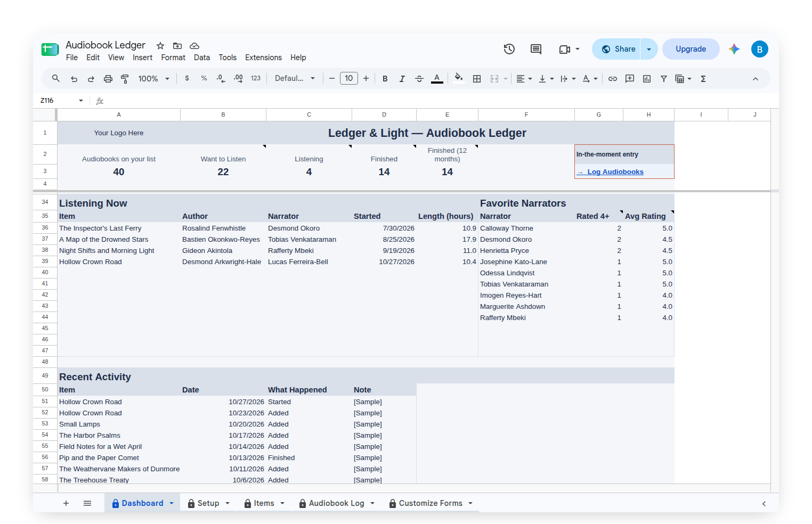This screenshot has width=812, height=524.
Task: Increase the font size
Action: (366, 78)
